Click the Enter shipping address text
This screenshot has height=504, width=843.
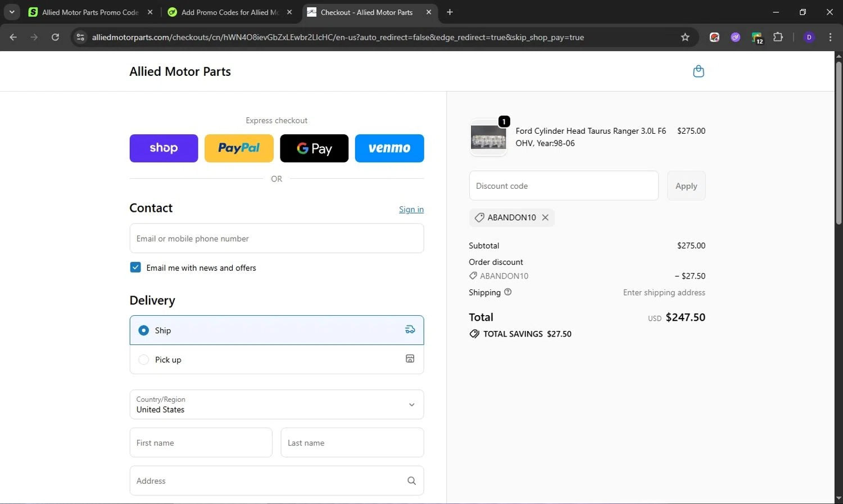pyautogui.click(x=664, y=293)
